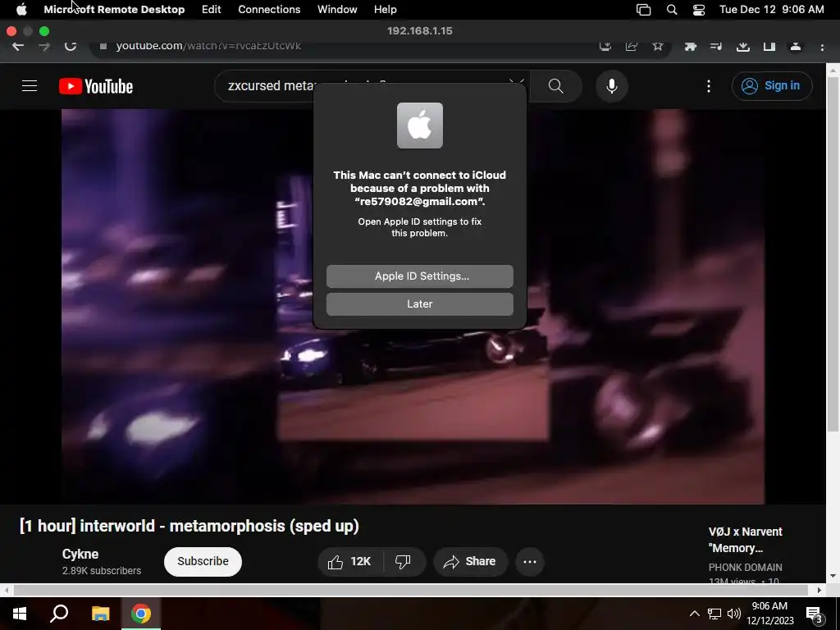Screen dimensions: 840x630
Task: Go forward in the Chrome browser
Action: [44, 46]
